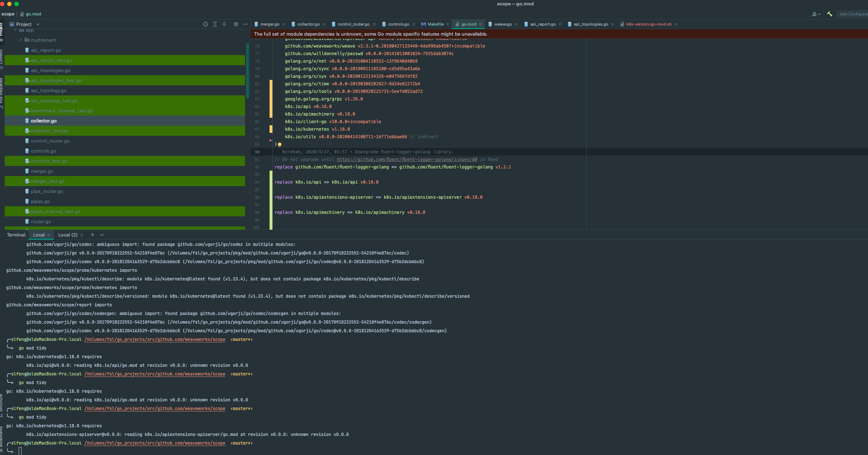This screenshot has width=868, height=455.
Task: Switch to the Makefile editor tab
Action: coord(435,24)
